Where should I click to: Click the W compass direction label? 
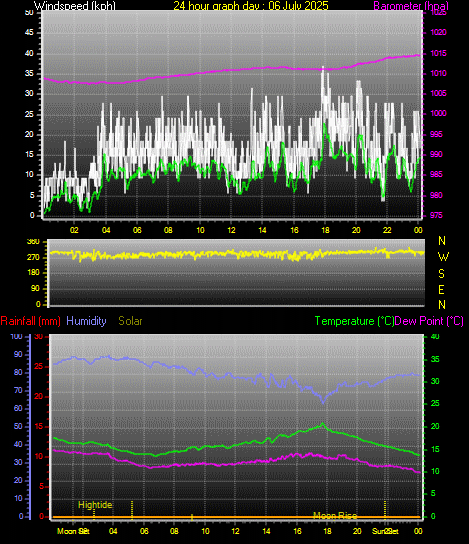point(443,257)
